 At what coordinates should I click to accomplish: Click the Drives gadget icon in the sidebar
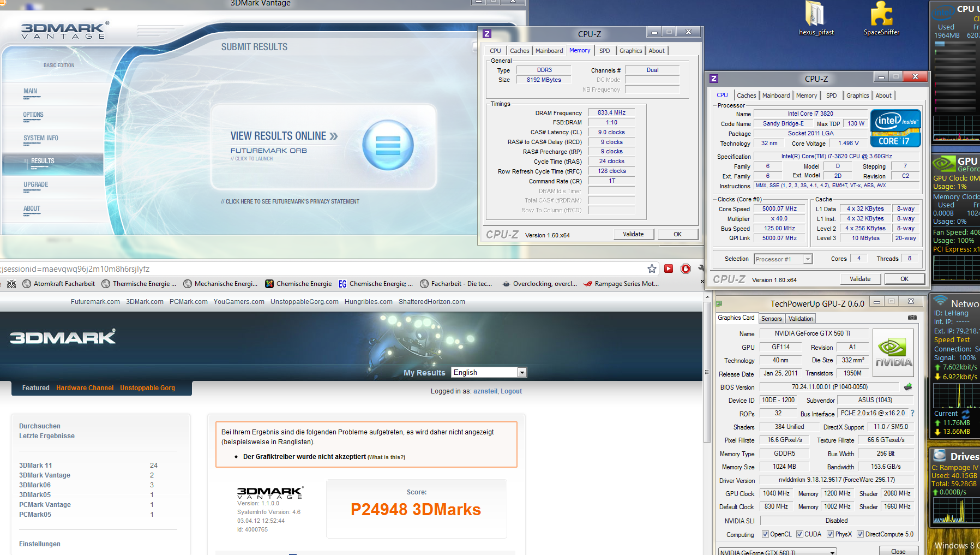(x=940, y=455)
